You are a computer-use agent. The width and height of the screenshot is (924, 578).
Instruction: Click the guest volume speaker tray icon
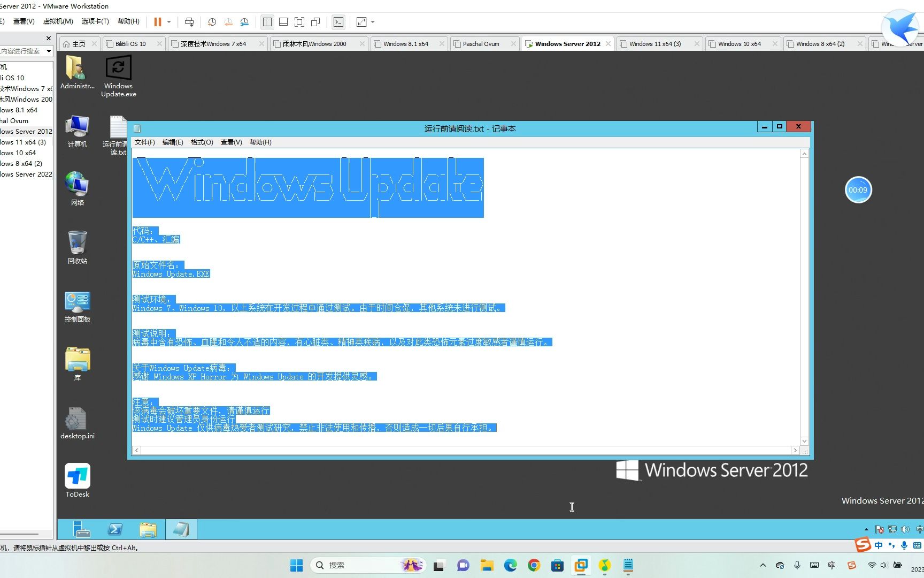point(905,529)
